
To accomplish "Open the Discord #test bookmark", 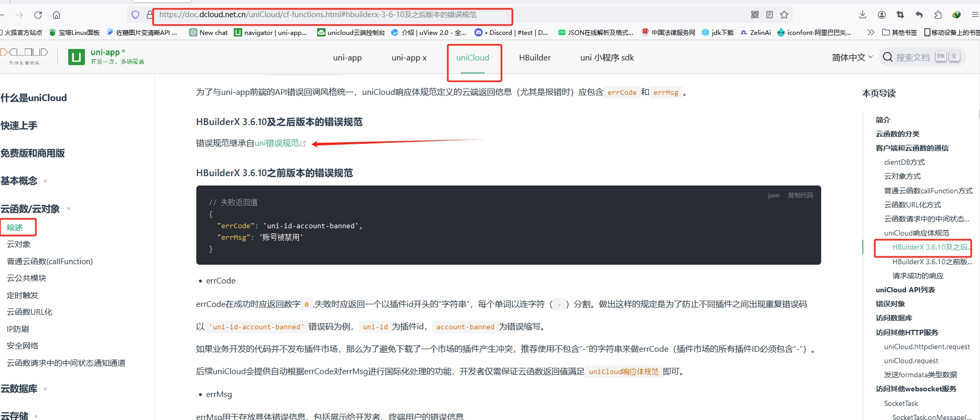I will pos(511,32).
